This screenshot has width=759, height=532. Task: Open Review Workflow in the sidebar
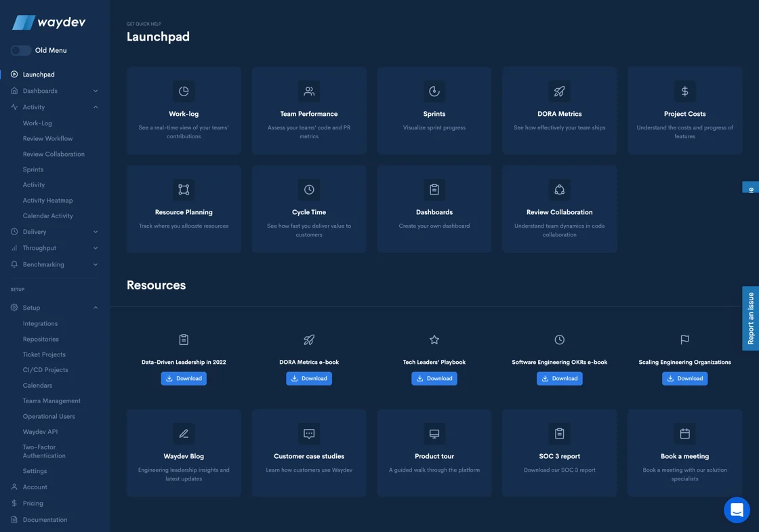pyautogui.click(x=47, y=138)
